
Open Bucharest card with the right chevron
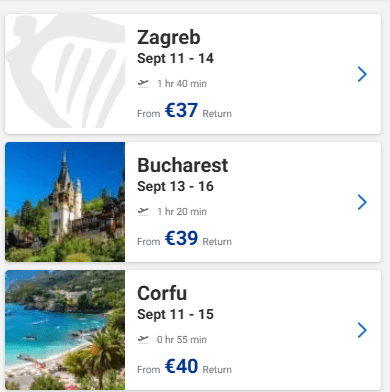click(x=362, y=202)
